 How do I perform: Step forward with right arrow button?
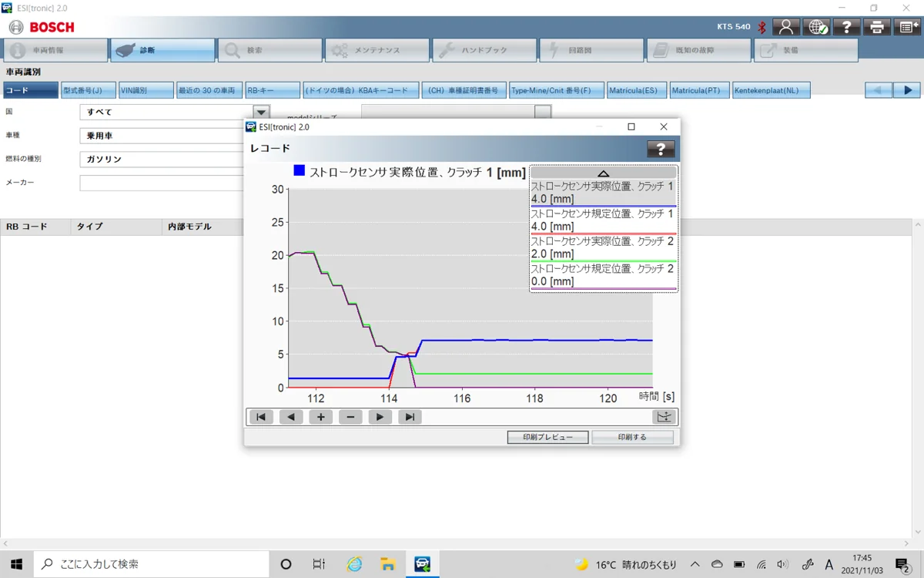380,417
